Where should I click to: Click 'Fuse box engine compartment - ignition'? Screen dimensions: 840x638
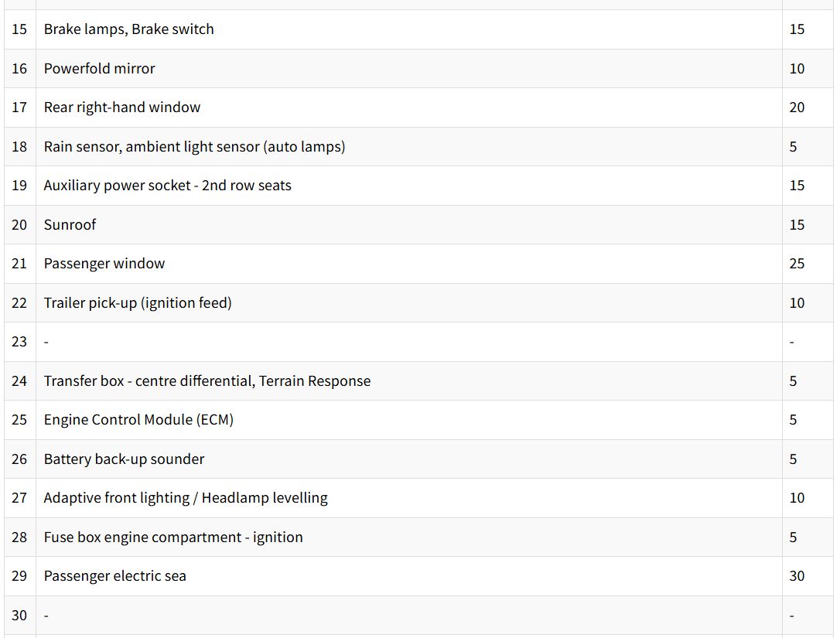(x=173, y=537)
